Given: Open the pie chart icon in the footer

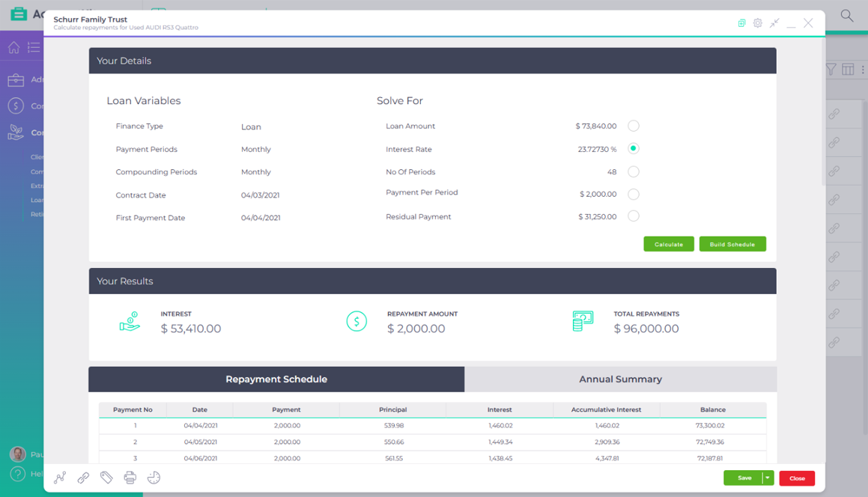Looking at the screenshot, I should pos(154,478).
